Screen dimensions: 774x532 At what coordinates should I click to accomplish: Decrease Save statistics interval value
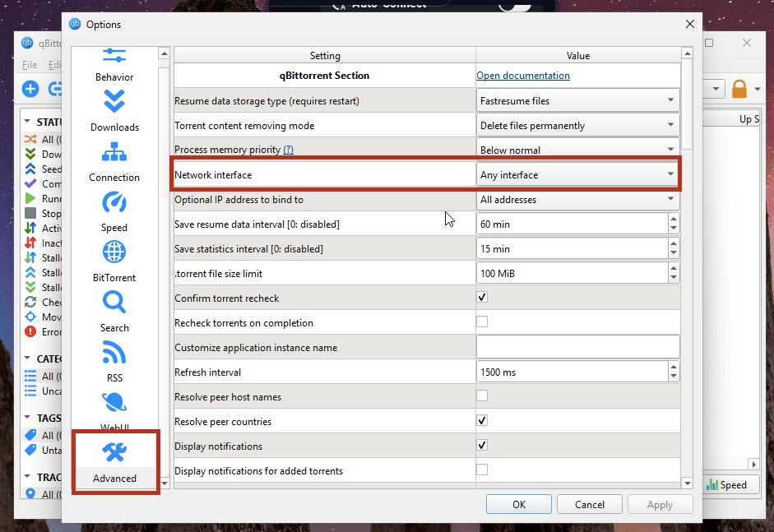(x=674, y=253)
